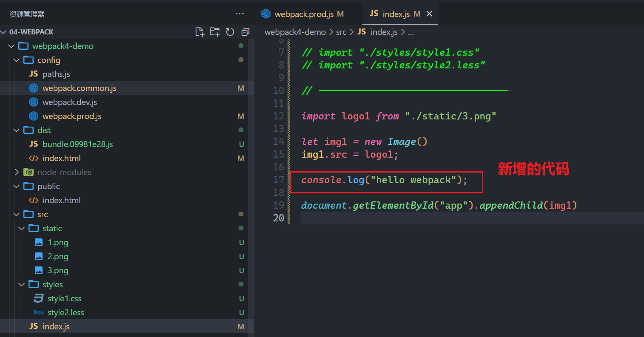Image resolution: width=644 pixels, height=337 pixels.
Task: Click the less icon beside style2.less
Action: (39, 312)
